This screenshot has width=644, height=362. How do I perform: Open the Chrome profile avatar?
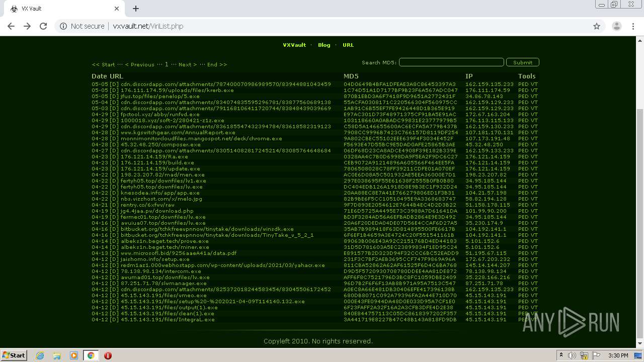click(616, 26)
